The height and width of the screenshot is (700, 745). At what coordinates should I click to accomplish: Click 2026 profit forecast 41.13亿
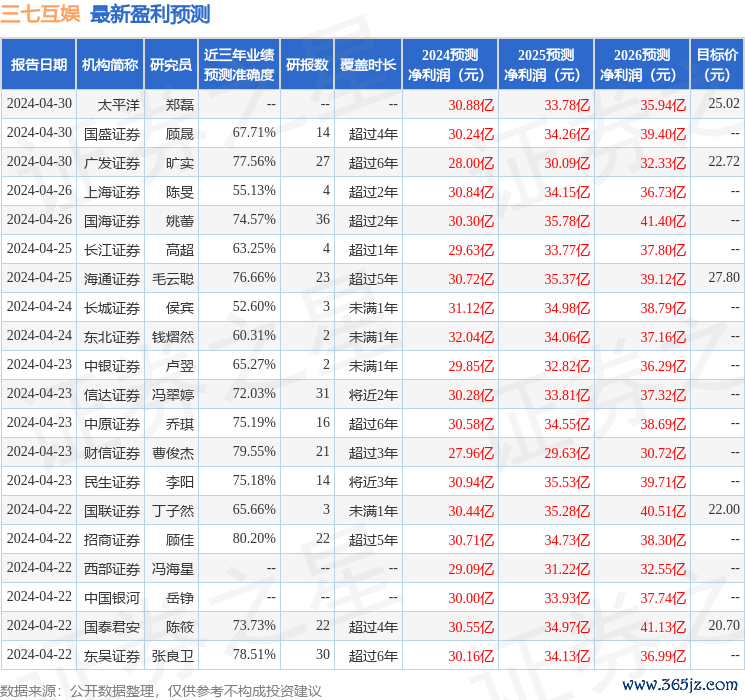663,627
